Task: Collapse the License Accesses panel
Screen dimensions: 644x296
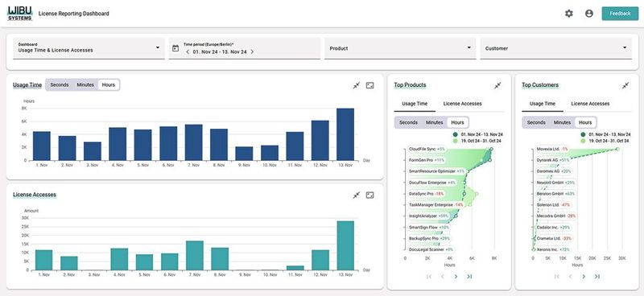Action: 357,195
